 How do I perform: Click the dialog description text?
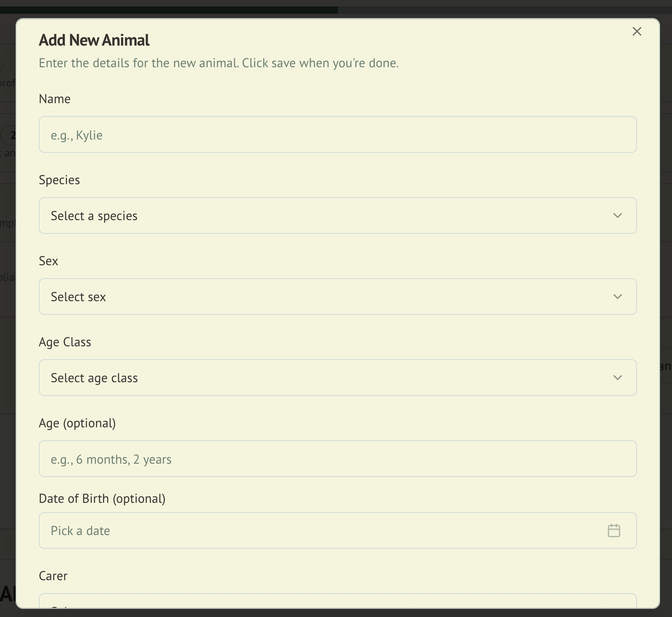219,63
